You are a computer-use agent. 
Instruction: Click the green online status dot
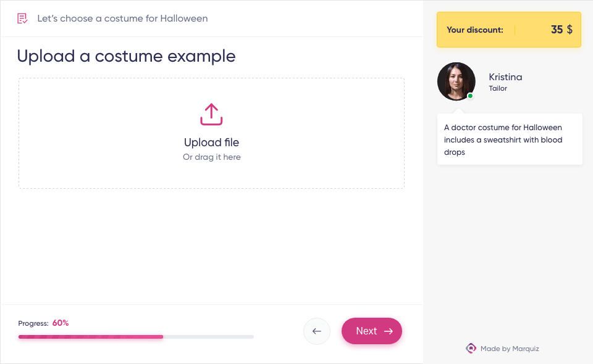pos(470,96)
